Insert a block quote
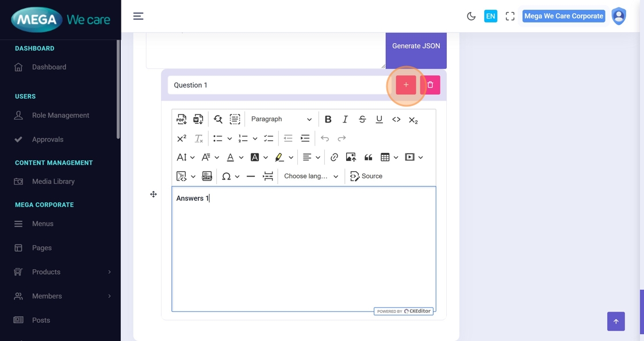644x341 pixels. point(368,157)
